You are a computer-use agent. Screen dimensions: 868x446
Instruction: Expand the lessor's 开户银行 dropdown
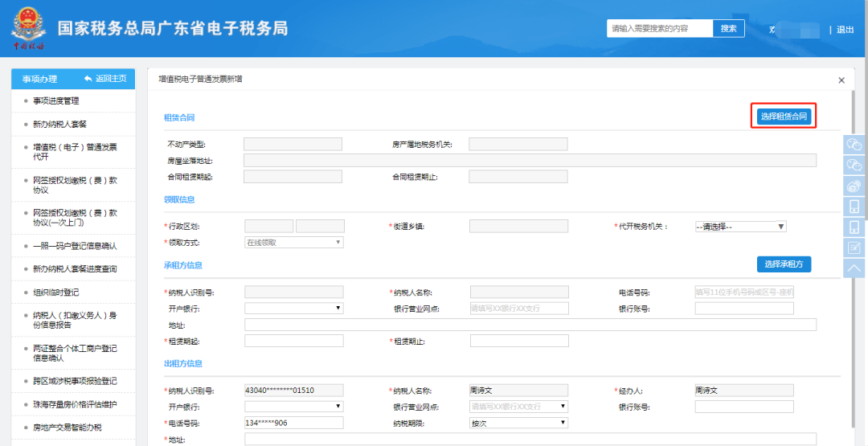pos(294,407)
